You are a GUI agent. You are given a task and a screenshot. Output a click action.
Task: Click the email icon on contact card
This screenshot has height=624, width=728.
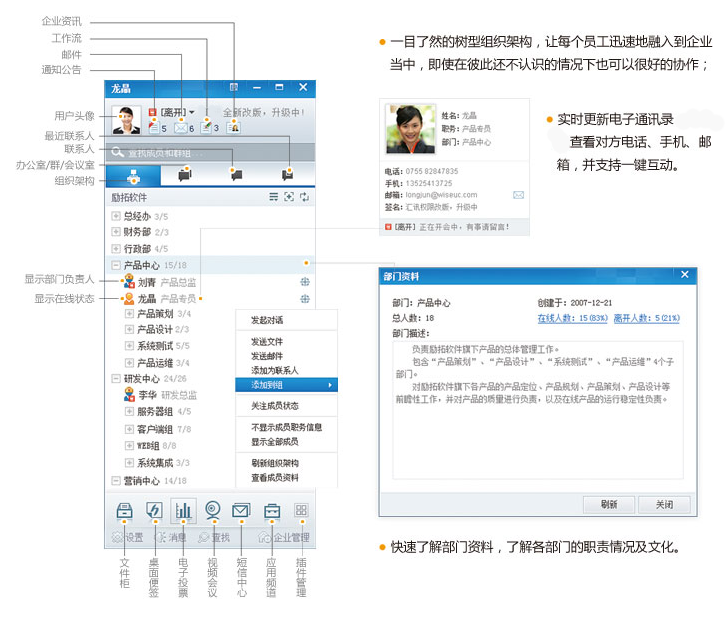point(519,195)
